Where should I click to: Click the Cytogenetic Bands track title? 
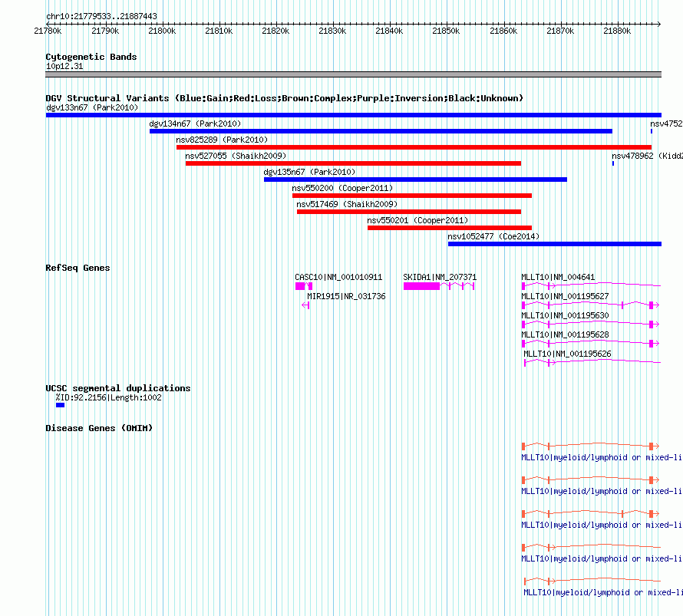tap(91, 57)
